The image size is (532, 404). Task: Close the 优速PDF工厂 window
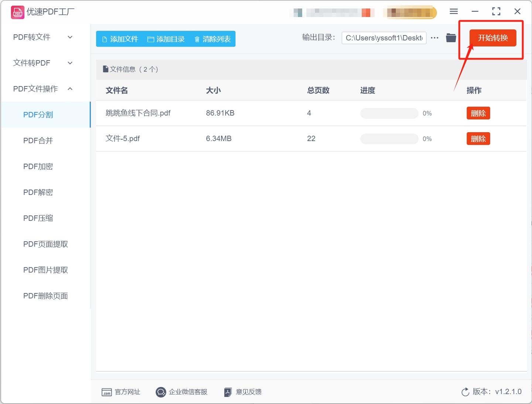click(x=517, y=11)
